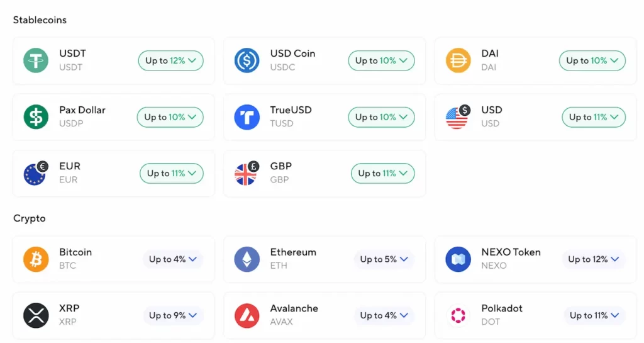
Task: Expand the EUR 'Up to 11%' dropdown
Action: tap(172, 173)
